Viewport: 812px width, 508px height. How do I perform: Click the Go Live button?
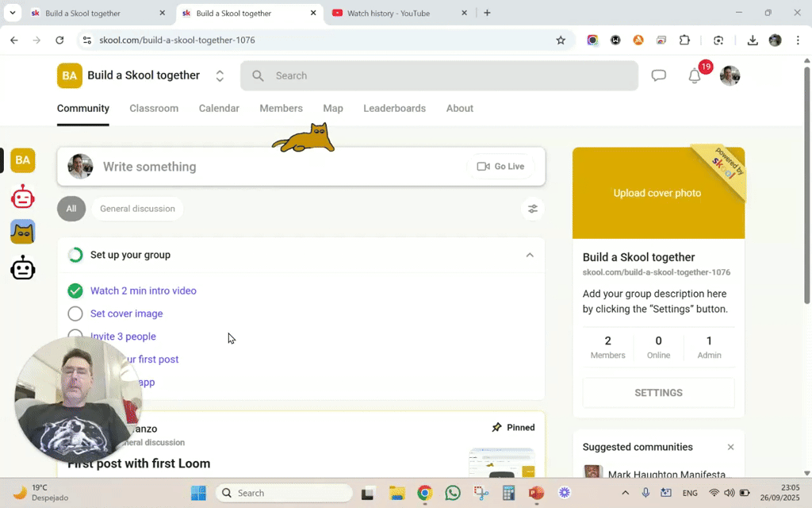(x=500, y=167)
